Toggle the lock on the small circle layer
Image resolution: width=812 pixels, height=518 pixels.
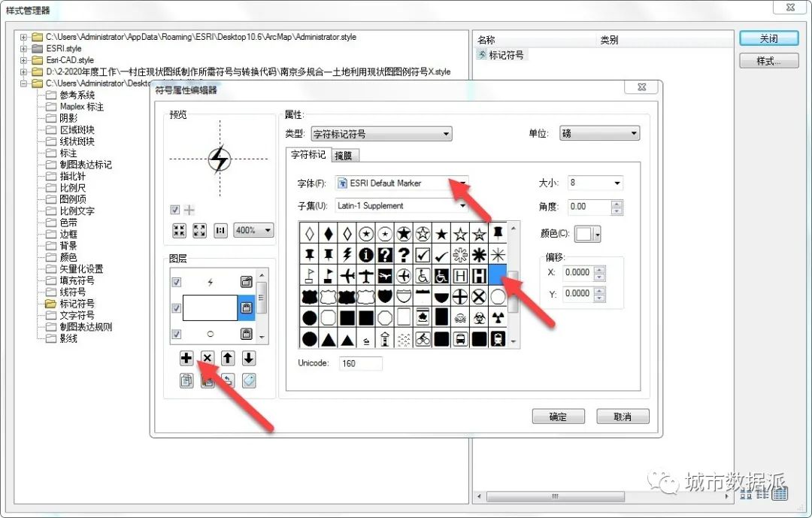tap(247, 334)
